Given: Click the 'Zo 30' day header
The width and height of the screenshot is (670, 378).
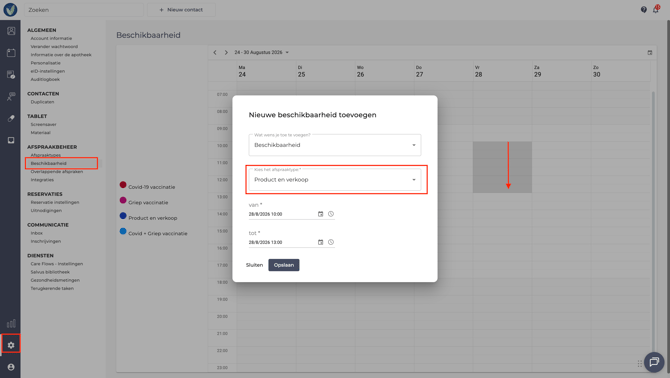Looking at the screenshot, I should (x=597, y=71).
